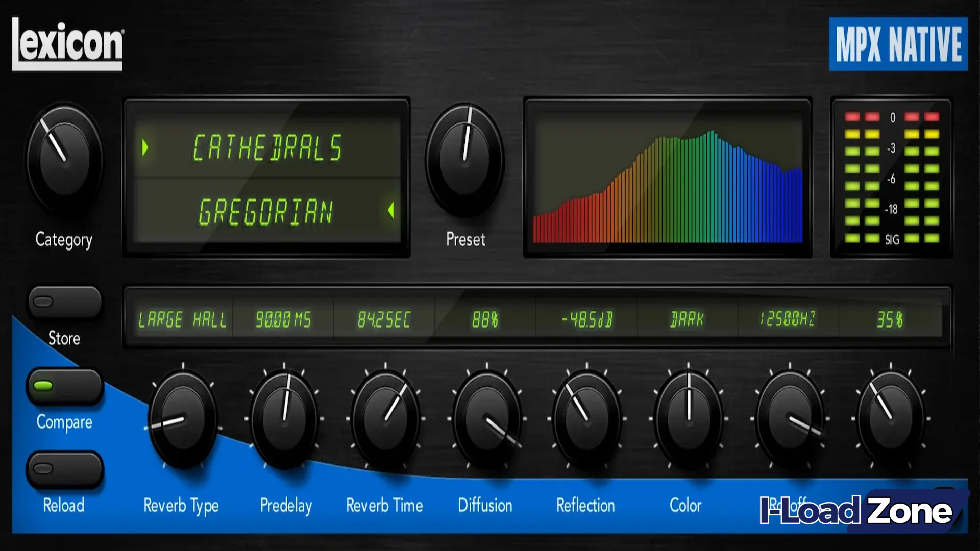Click the frequency spectrum display

pos(668,177)
